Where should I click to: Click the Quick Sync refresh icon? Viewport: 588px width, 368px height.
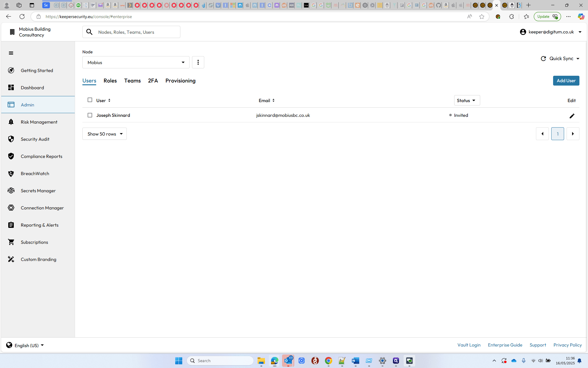543,59
